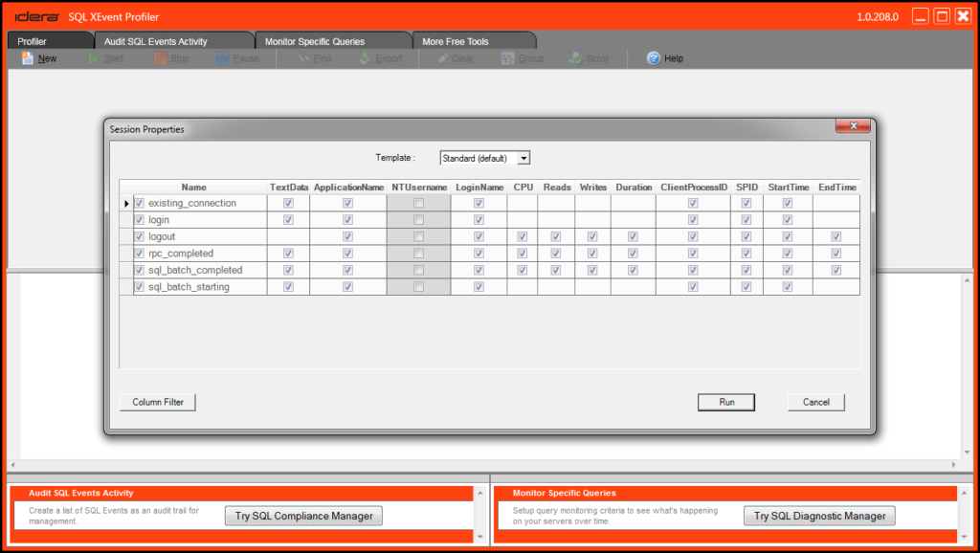The image size is (980, 553).
Task: Select the sql_batch_starting row name
Action: click(x=189, y=287)
